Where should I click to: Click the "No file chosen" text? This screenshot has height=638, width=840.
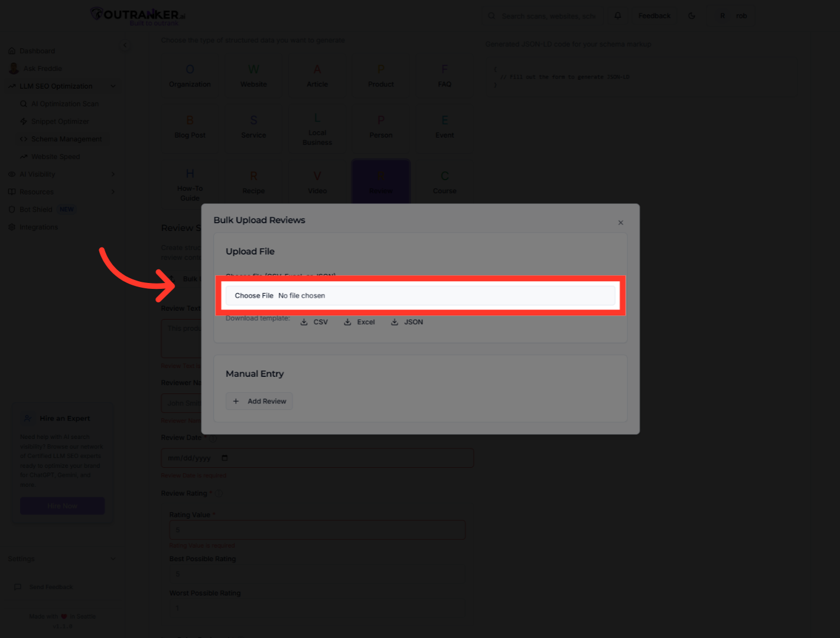(302, 296)
